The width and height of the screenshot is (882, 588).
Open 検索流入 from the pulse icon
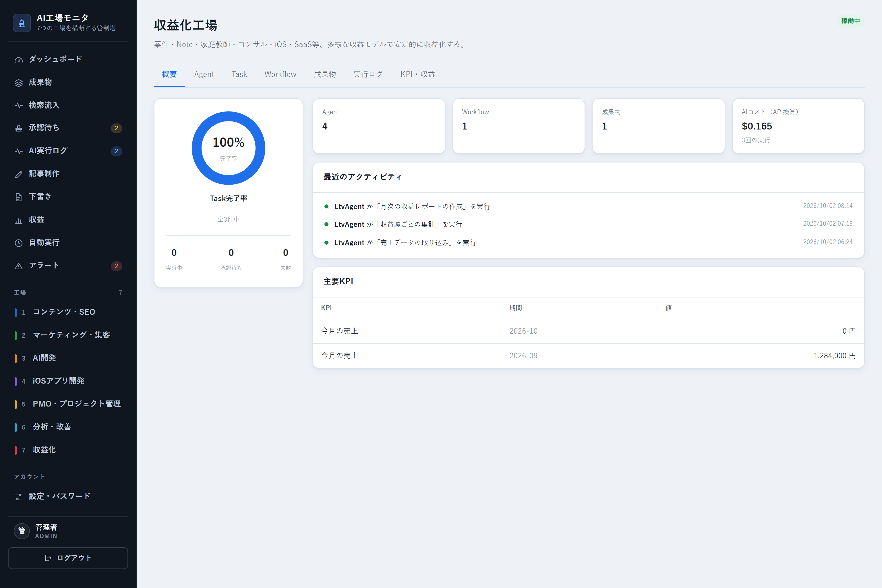point(18,106)
